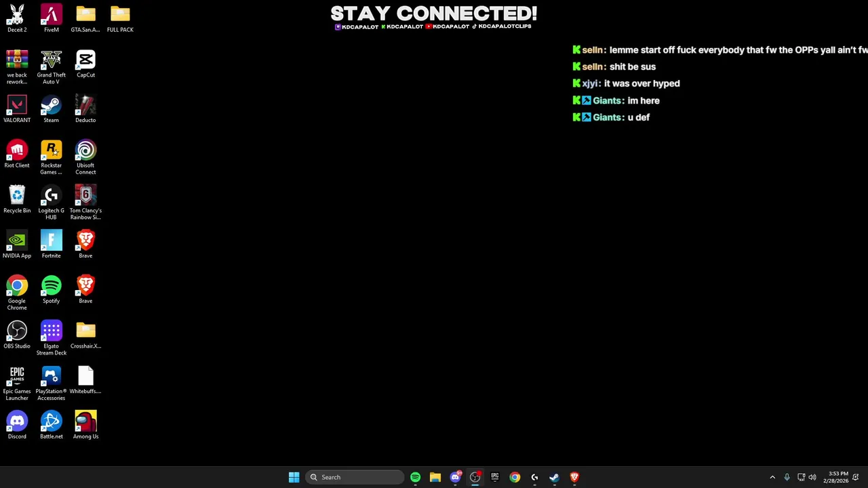Open PlayStation Accessories shortcut
The image size is (868, 488).
pyautogui.click(x=51, y=383)
